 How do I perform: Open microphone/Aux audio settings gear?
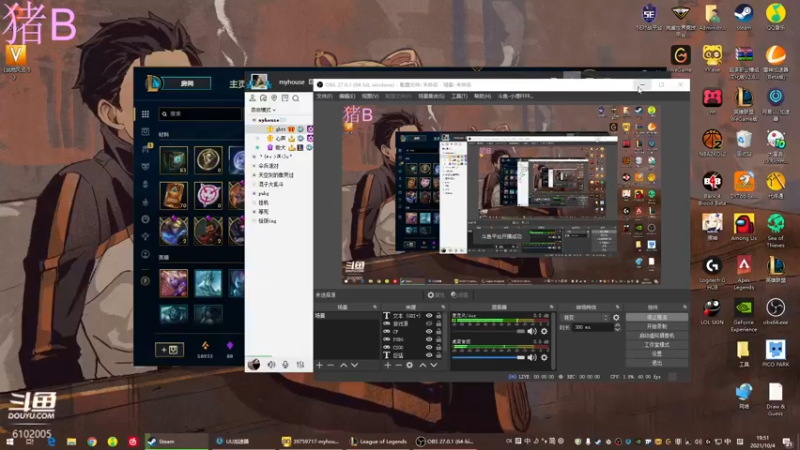pyautogui.click(x=544, y=332)
